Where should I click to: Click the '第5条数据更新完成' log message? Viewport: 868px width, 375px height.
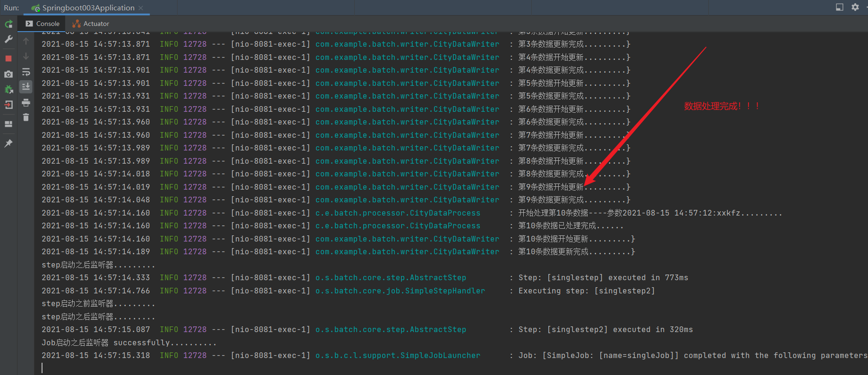[574, 96]
